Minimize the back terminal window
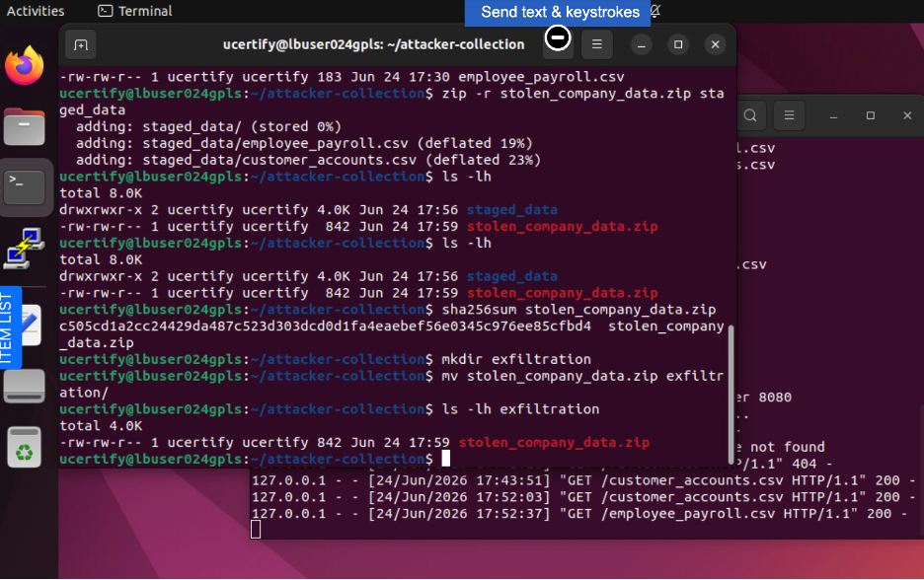The width and height of the screenshot is (924, 580). (833, 116)
